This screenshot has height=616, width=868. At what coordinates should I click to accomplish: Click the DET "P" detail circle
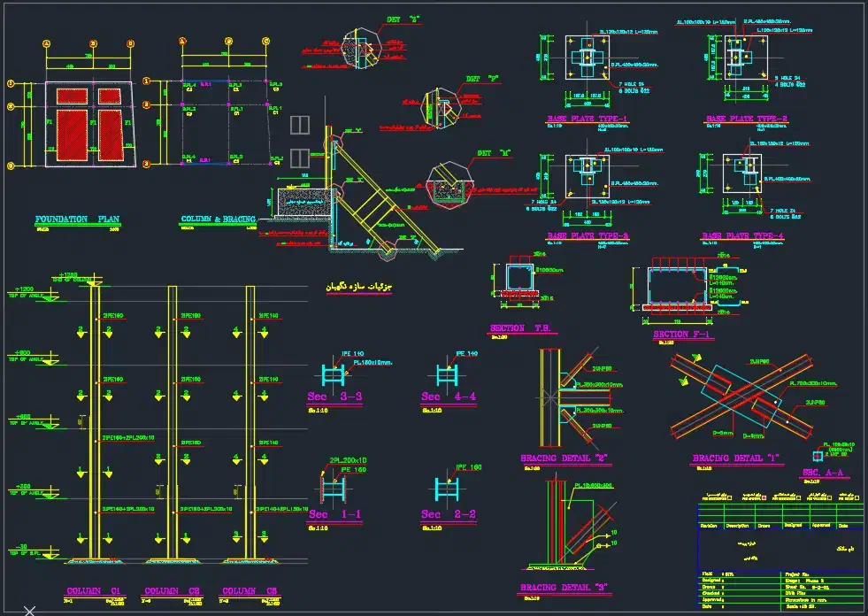(442, 108)
